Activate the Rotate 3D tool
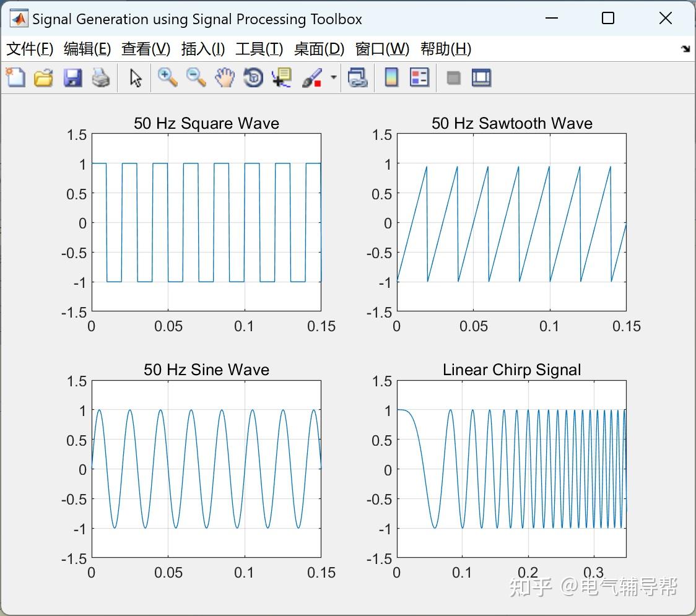 pyautogui.click(x=253, y=77)
